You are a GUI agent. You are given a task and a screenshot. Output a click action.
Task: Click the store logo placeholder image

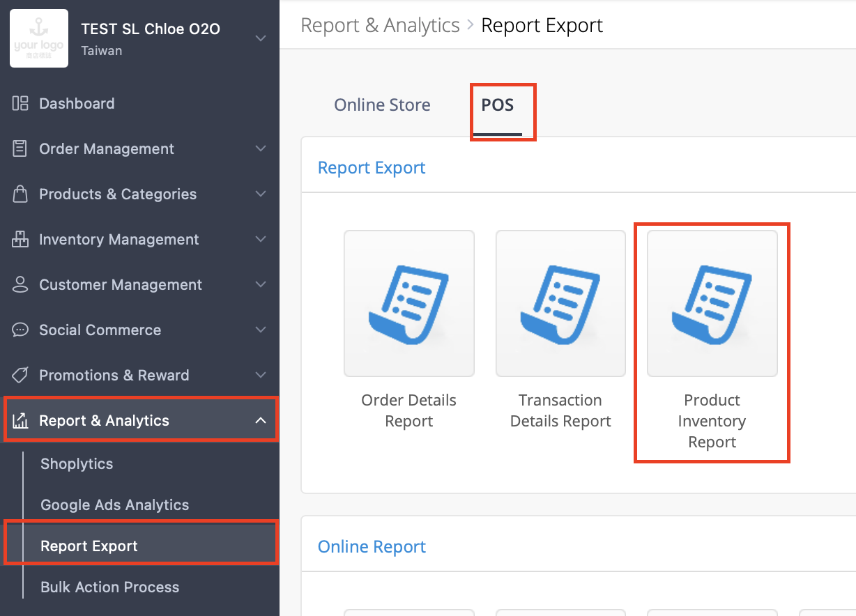[39, 38]
